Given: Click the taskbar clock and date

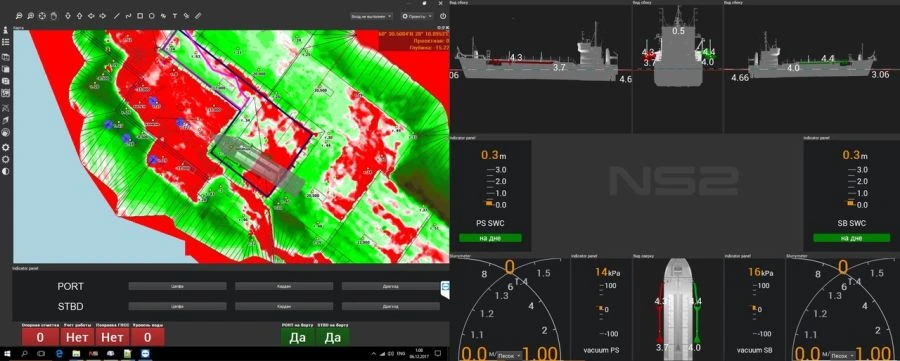Looking at the screenshot, I should pyautogui.click(x=419, y=354).
